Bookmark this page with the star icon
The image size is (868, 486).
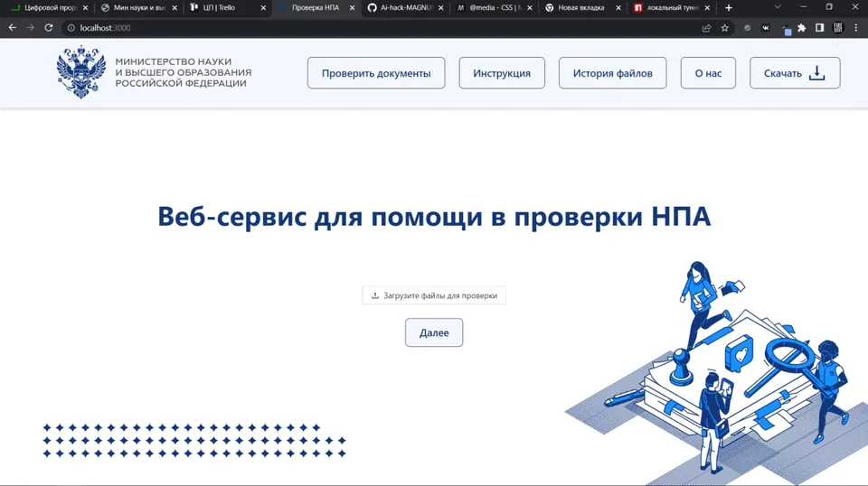click(724, 28)
